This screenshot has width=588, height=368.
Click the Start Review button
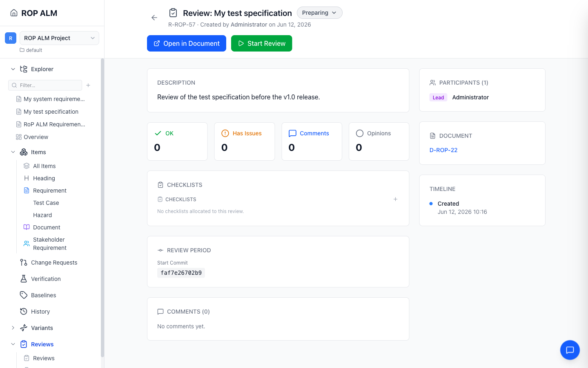pos(262,43)
